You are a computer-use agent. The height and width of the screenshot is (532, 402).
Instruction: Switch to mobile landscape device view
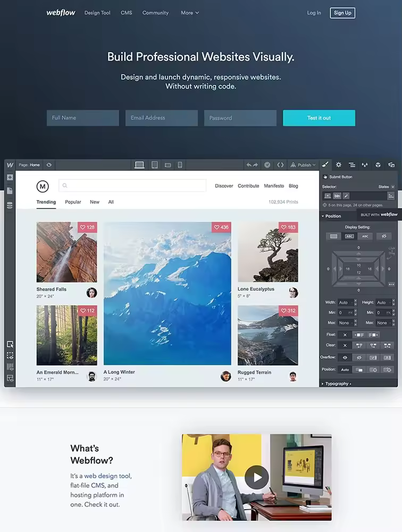click(167, 165)
